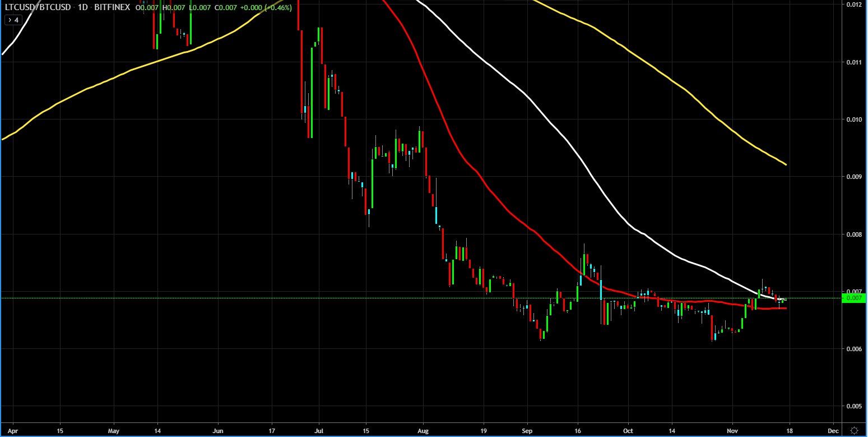This screenshot has width=868, height=437.
Task: Click the 0.011 price axis label
Action: 855,62
